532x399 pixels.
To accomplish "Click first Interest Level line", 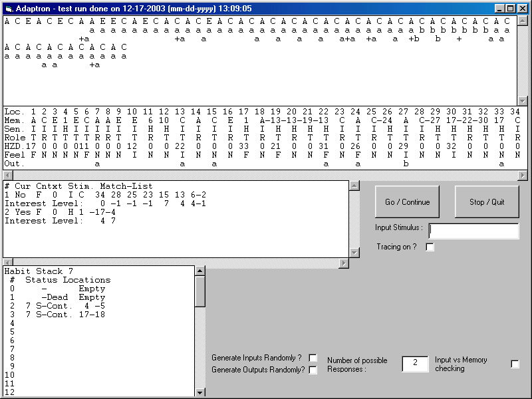I will [105, 203].
